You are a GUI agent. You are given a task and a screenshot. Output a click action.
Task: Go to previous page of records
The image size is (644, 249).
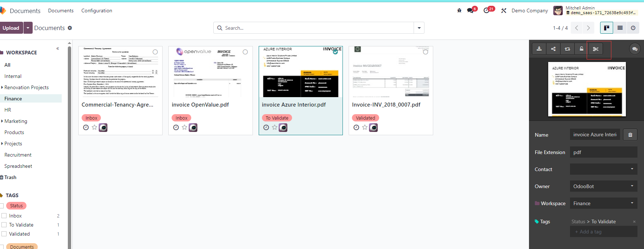coord(577,28)
